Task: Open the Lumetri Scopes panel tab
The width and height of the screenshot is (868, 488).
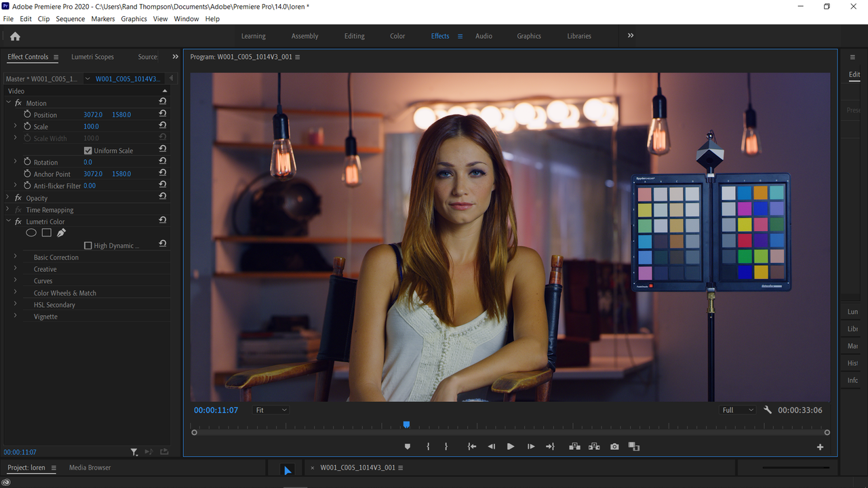Action: pos(92,57)
